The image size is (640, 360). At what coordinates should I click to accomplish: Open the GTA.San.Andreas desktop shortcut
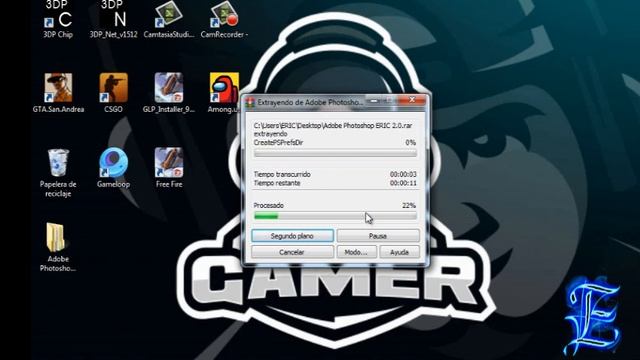[x=58, y=93]
